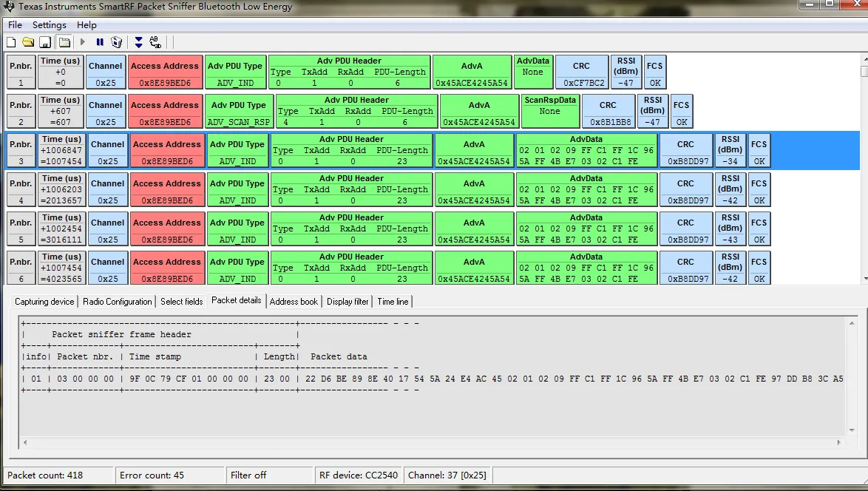Click RF device: CC2540 status entry
Screen dimensions: 868x491
point(358,475)
